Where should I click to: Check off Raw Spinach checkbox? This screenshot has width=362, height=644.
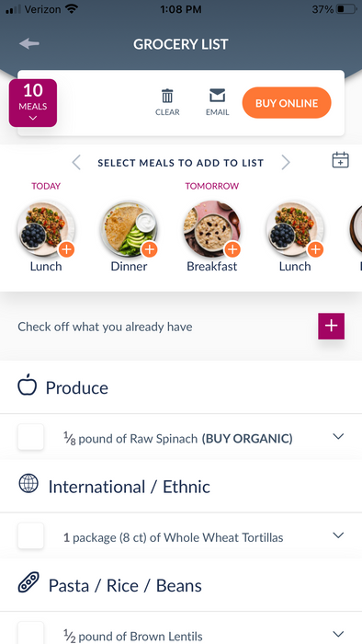click(30, 437)
